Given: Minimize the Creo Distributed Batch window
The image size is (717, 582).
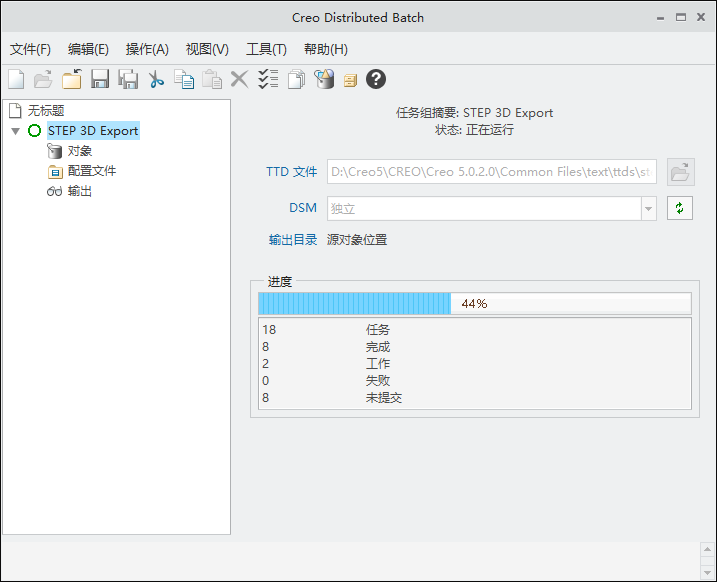Looking at the screenshot, I should (x=660, y=18).
